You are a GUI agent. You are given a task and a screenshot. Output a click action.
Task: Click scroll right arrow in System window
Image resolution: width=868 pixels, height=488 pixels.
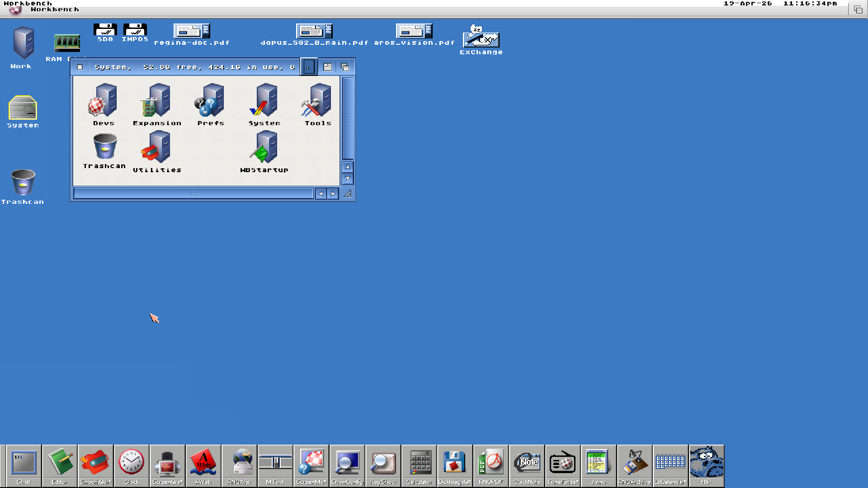point(333,194)
